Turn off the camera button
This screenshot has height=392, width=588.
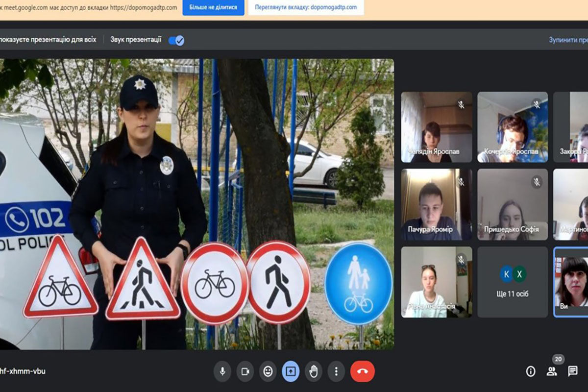coord(245,371)
